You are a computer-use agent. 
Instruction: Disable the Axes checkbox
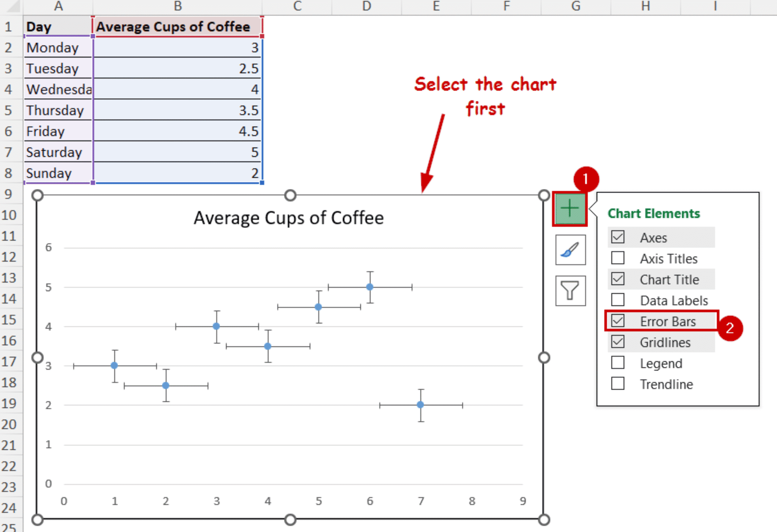click(x=618, y=237)
